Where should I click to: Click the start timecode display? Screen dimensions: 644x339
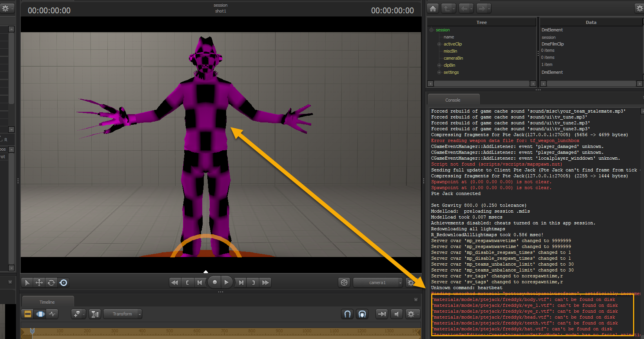49,11
